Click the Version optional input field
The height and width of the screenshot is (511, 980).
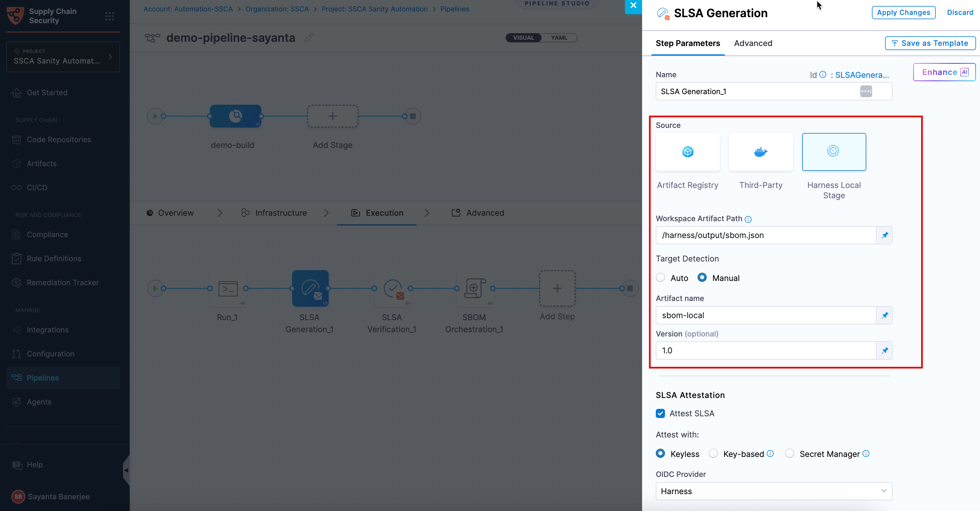click(x=765, y=350)
